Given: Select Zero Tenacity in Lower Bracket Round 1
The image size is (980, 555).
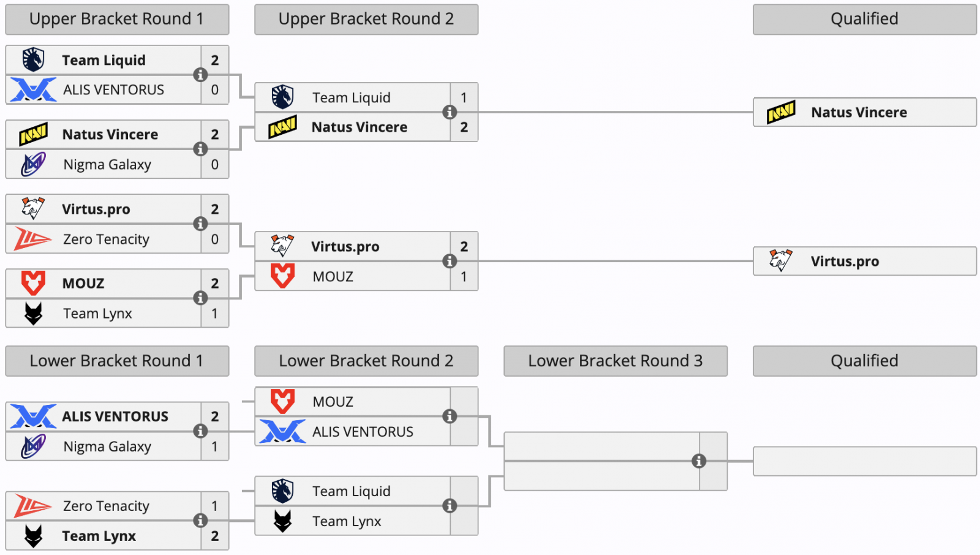Looking at the screenshot, I should coord(106,506).
